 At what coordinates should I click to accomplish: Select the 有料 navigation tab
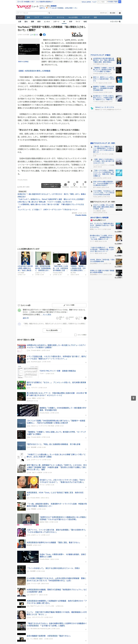pyautogui.click(x=95, y=17)
